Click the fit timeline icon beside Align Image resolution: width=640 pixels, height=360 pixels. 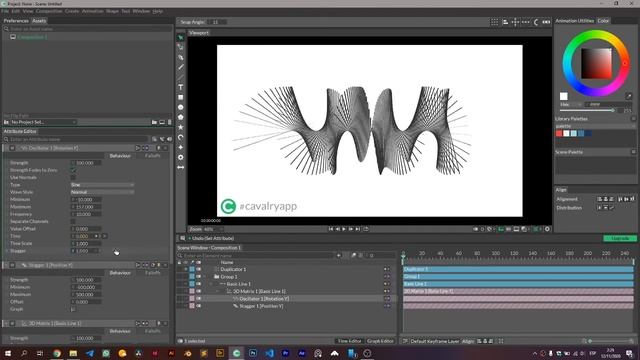point(501,341)
